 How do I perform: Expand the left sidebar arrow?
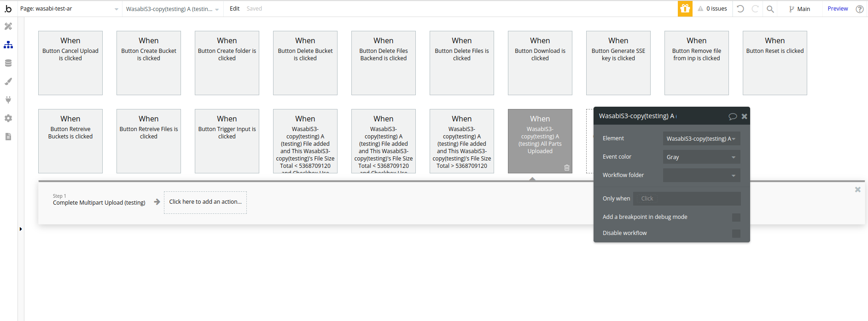pos(21,229)
